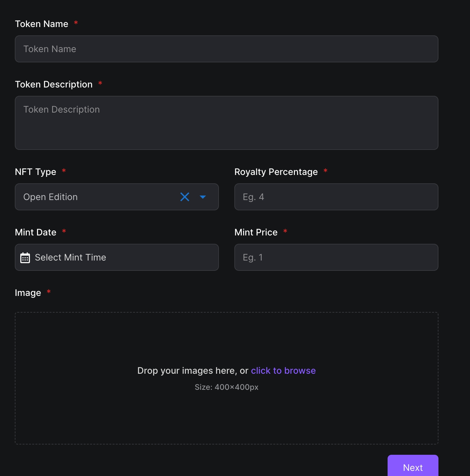Focus the Token Name input field
The height and width of the screenshot is (476, 470).
226,49
